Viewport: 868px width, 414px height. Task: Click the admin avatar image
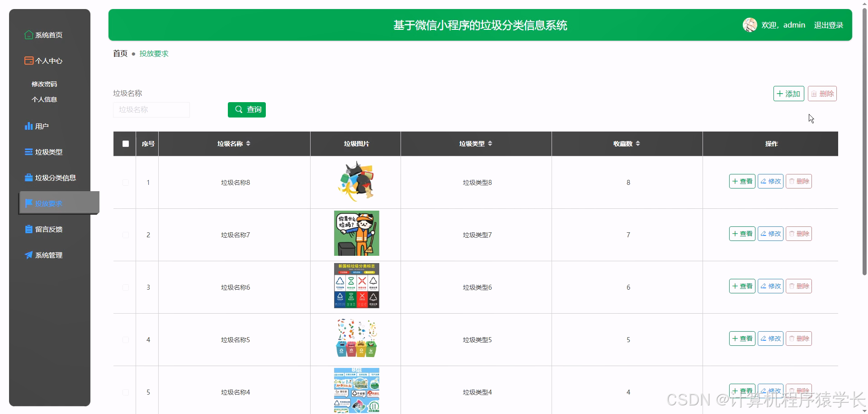750,25
